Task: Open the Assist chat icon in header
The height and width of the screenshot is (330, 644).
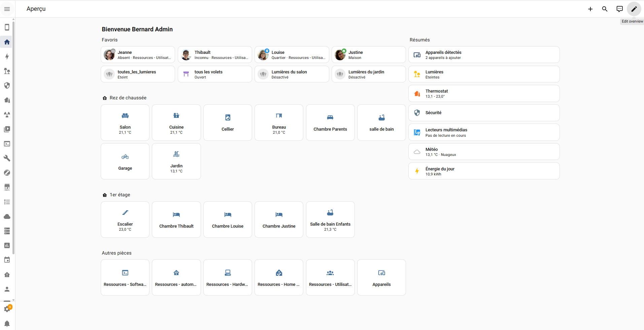Action: (x=619, y=9)
